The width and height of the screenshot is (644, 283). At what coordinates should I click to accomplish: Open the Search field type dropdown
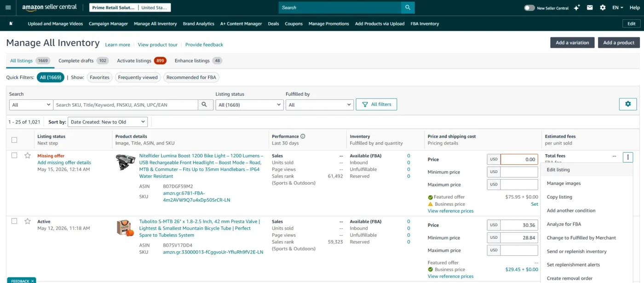[31, 105]
